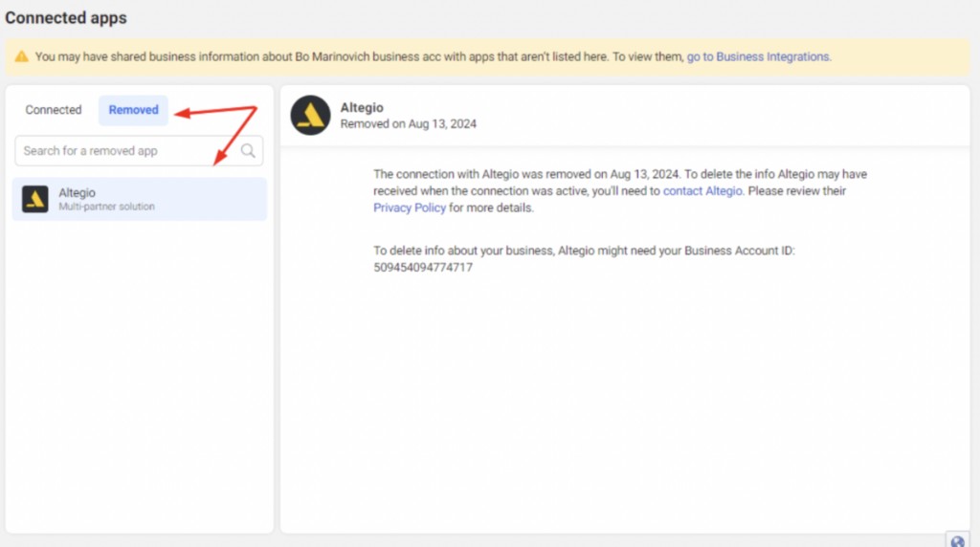
Task: Select the Removed tab
Action: (x=133, y=110)
